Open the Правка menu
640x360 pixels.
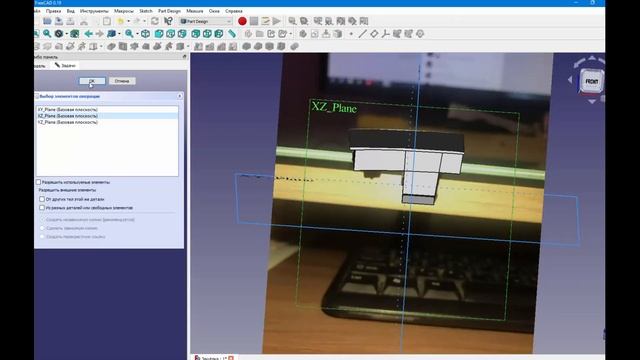coord(53,11)
